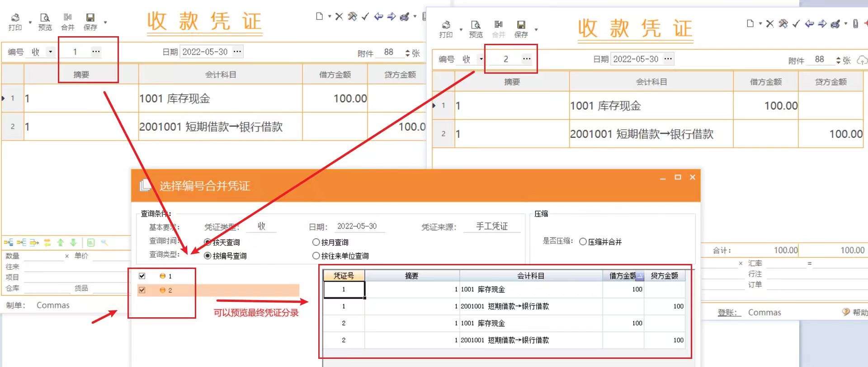
Task: Click Save (保存) in left voucher window
Action: (90, 21)
